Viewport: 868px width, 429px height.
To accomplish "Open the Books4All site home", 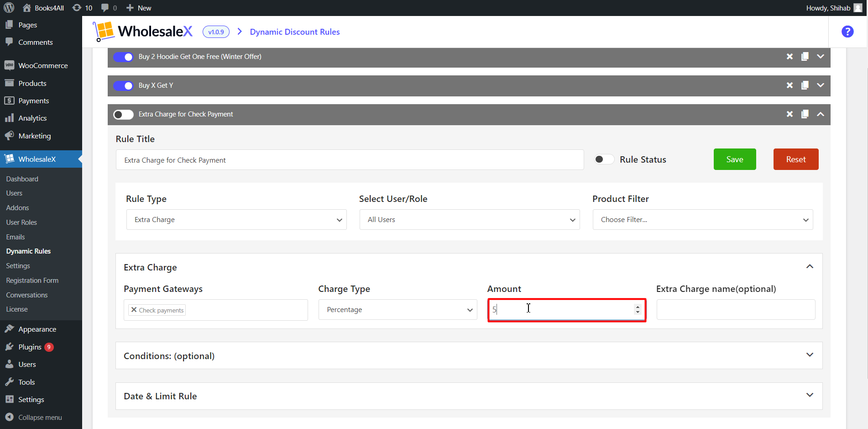I will (x=43, y=8).
